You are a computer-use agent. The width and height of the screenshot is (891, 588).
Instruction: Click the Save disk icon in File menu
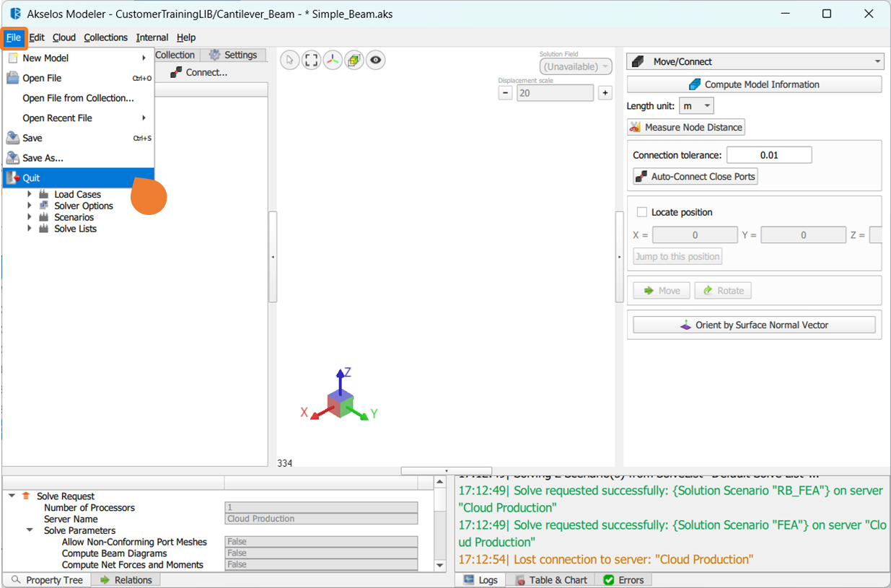(x=12, y=138)
